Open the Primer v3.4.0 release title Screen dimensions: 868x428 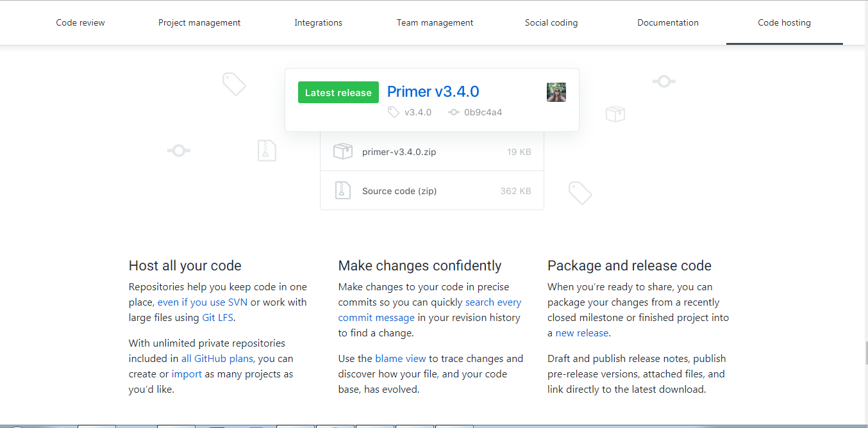[x=433, y=92]
